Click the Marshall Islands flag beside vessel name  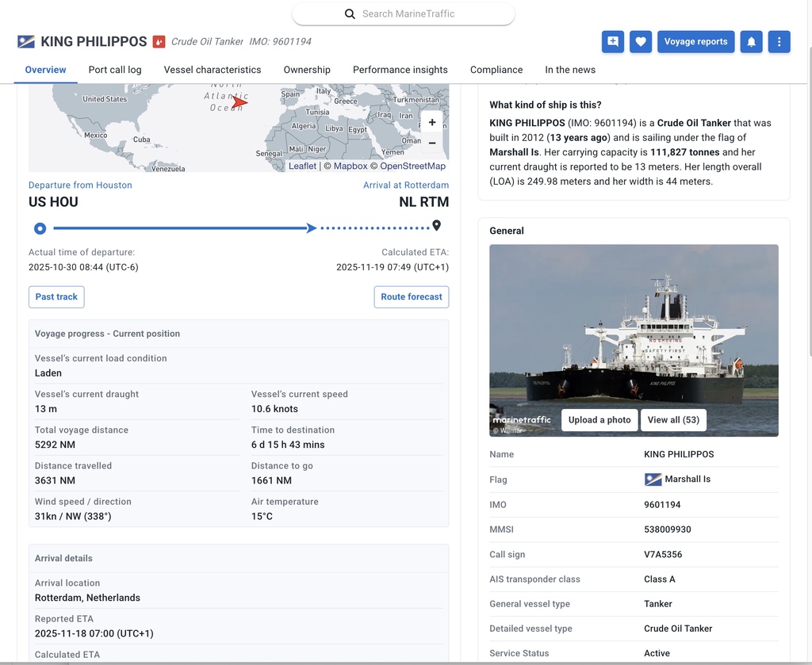[25, 42]
